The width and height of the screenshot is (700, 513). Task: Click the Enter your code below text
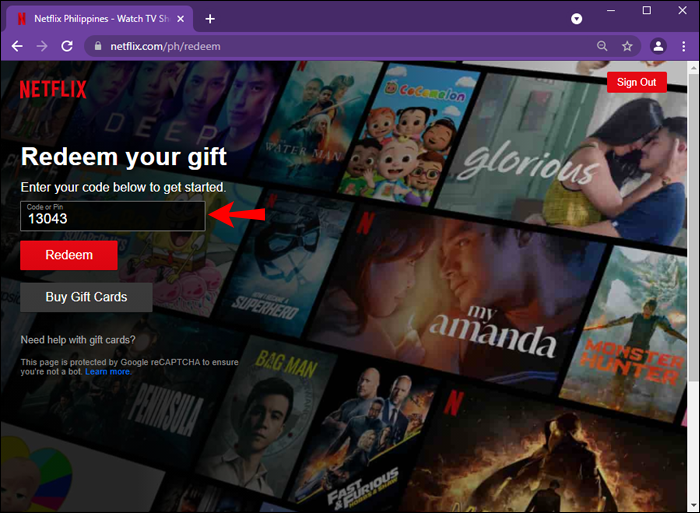pyautogui.click(x=123, y=187)
